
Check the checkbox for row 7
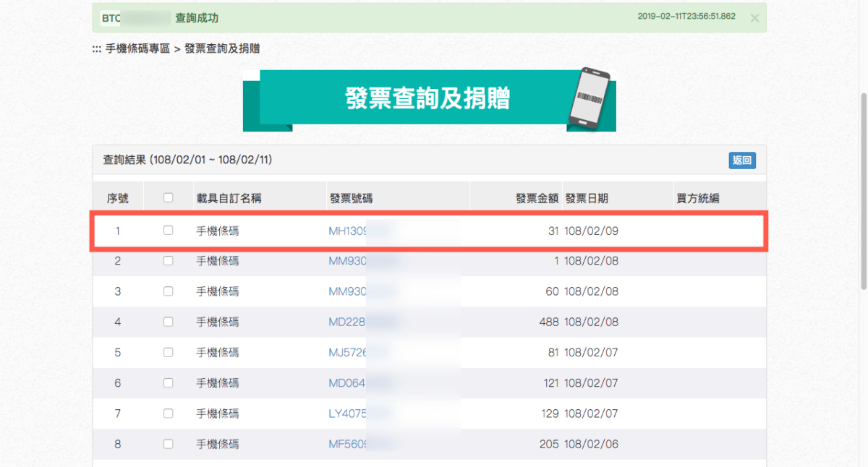pos(169,414)
